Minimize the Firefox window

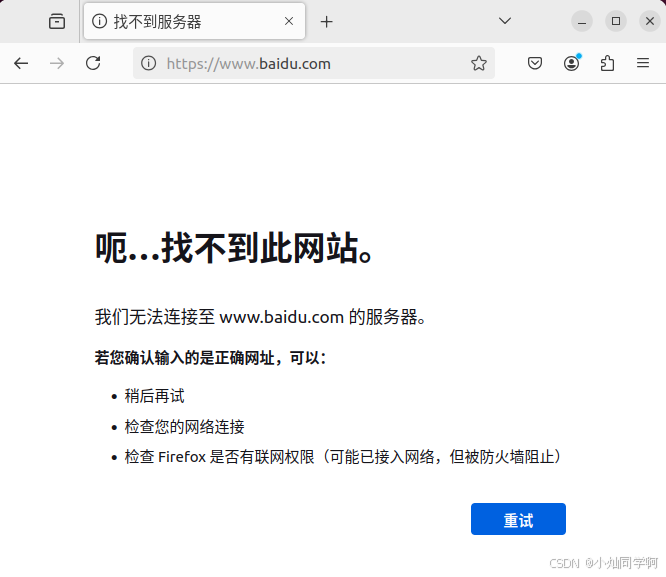coord(582,21)
